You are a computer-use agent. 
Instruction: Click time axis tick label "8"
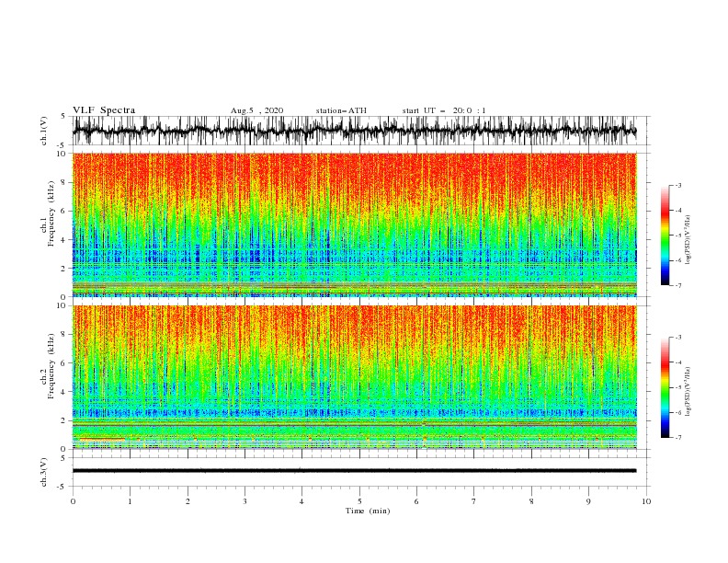531,501
